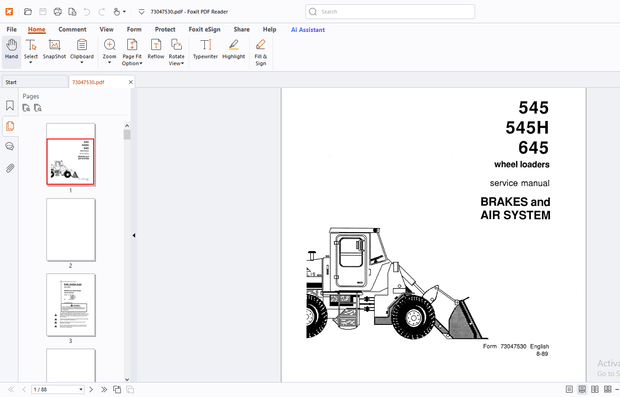Click the first thumbnail size icon in Pages panel

pos(26,108)
